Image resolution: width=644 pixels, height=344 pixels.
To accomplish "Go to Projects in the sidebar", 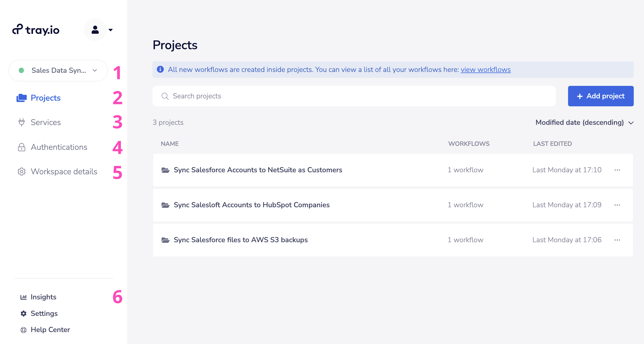I will pos(46,98).
